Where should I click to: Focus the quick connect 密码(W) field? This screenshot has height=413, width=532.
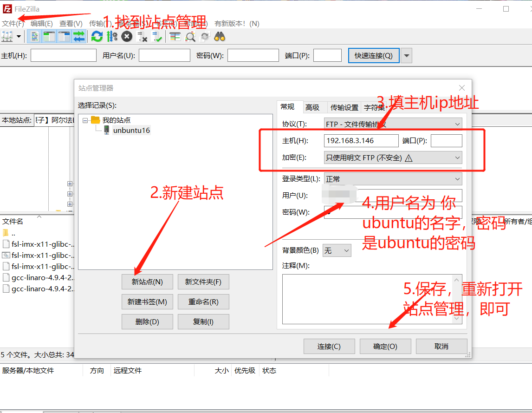(x=253, y=55)
